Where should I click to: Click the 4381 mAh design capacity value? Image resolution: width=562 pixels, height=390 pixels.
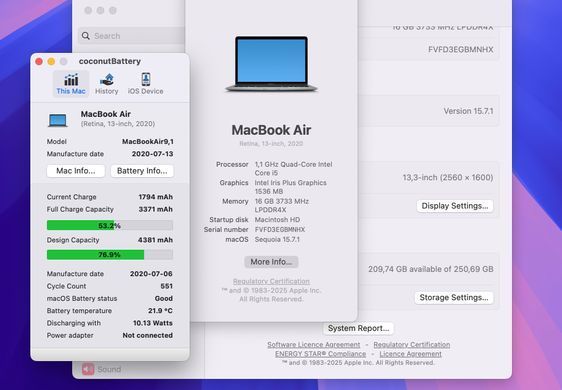click(155, 240)
